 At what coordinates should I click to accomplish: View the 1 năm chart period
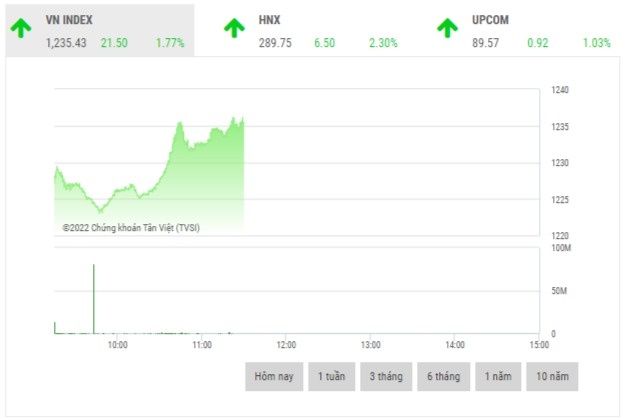(x=499, y=376)
